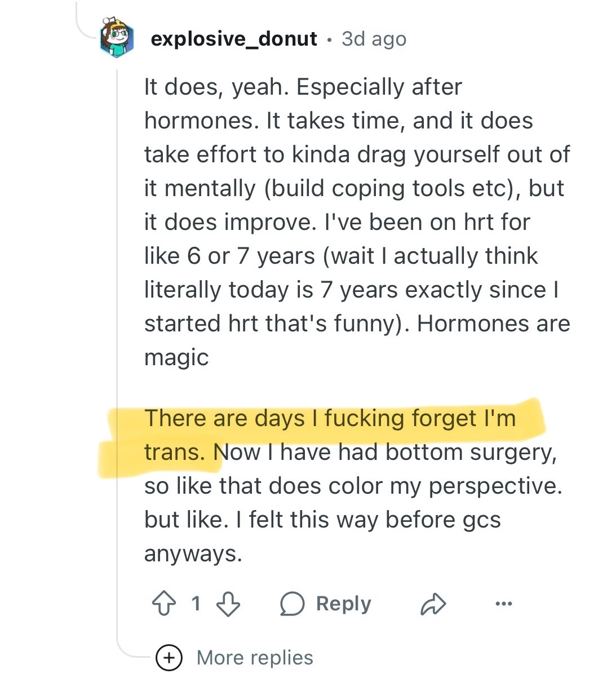Expand the "More replies" link
The image size is (607, 700).
click(x=255, y=658)
